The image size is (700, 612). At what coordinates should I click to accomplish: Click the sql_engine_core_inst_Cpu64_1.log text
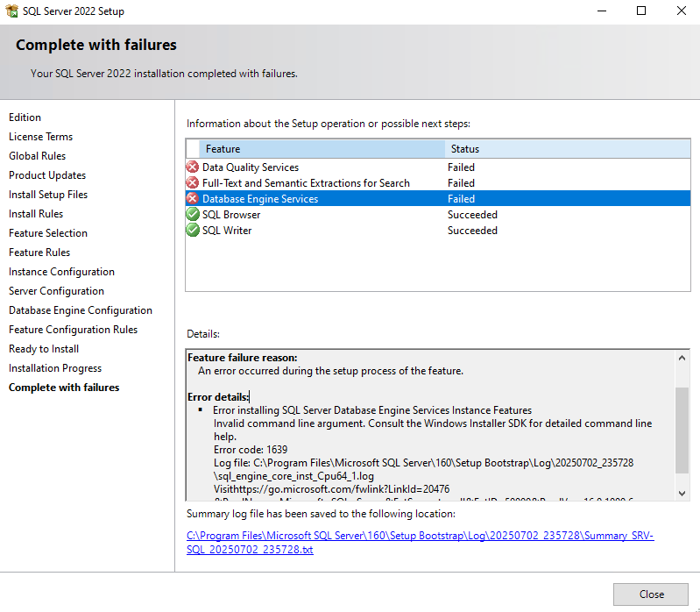pos(293,476)
